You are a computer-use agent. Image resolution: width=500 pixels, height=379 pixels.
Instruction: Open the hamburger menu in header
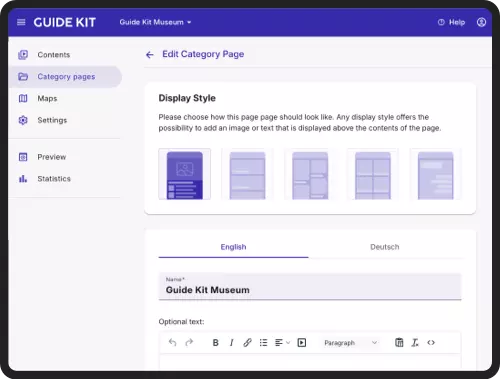click(x=21, y=22)
